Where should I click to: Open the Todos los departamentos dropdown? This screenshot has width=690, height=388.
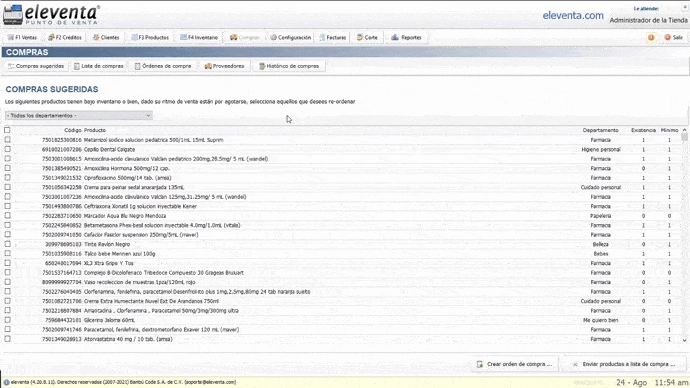point(79,116)
